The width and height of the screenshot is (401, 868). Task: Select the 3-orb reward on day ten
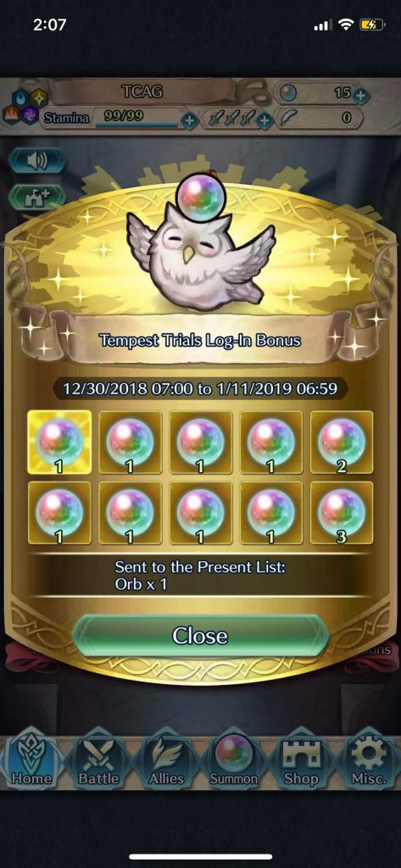(342, 513)
